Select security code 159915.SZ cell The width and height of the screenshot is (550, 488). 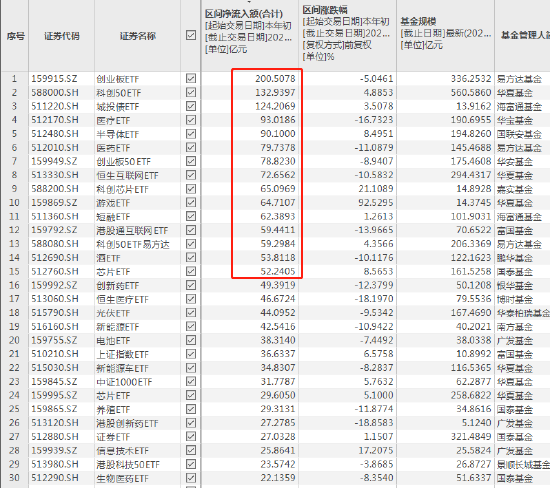point(54,79)
